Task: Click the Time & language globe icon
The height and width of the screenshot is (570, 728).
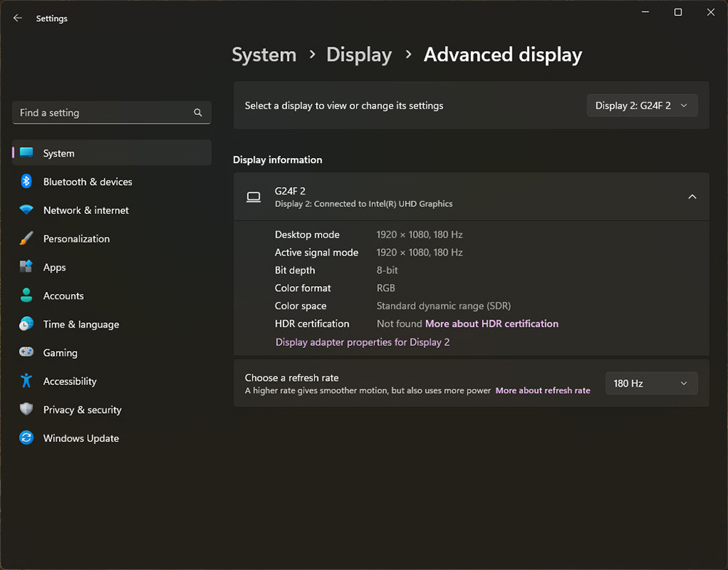Action: pos(26,324)
